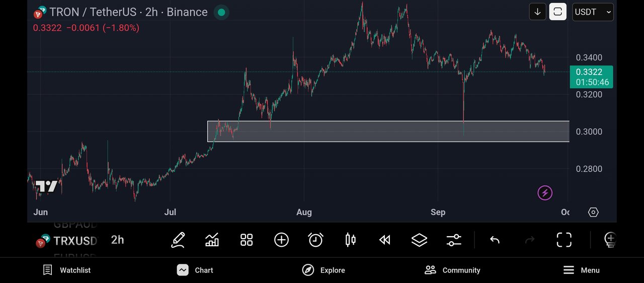Open the Menu tab
644x283 pixels.
pos(581,270)
